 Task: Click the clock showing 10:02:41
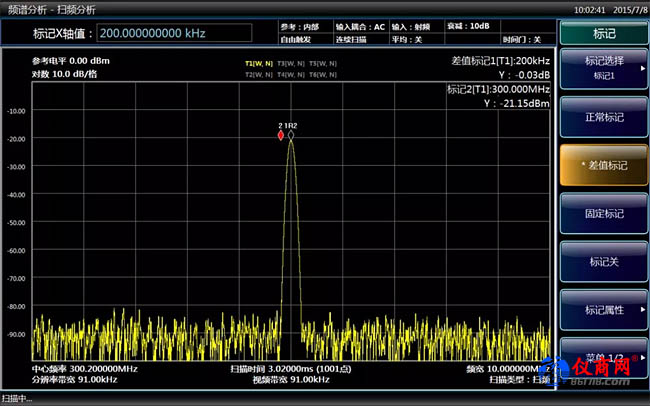pyautogui.click(x=589, y=10)
